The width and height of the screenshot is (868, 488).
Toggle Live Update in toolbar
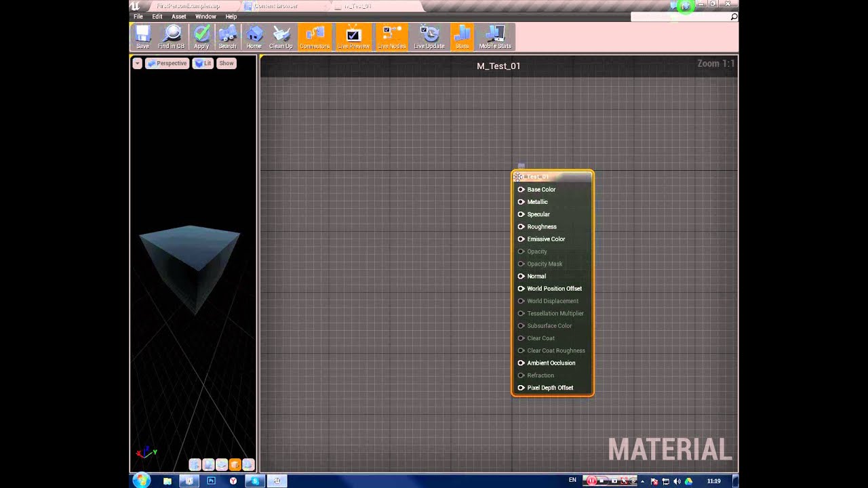(429, 37)
